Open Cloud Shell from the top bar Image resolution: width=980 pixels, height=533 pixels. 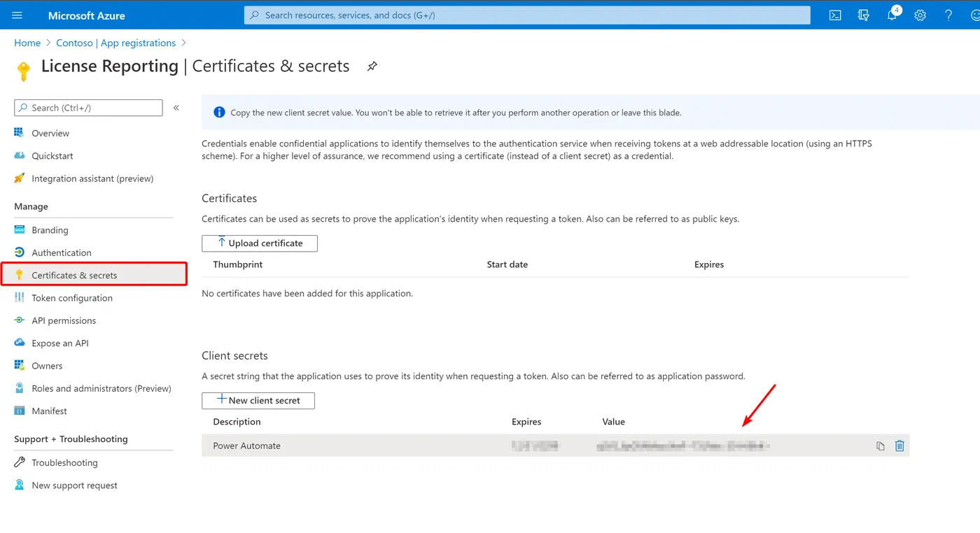[835, 15]
